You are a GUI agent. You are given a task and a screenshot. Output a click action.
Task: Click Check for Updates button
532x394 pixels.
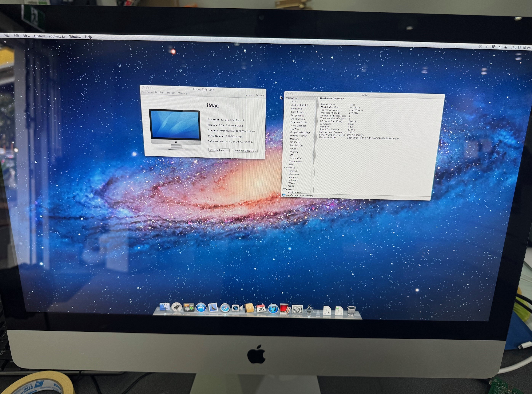pyautogui.click(x=244, y=151)
